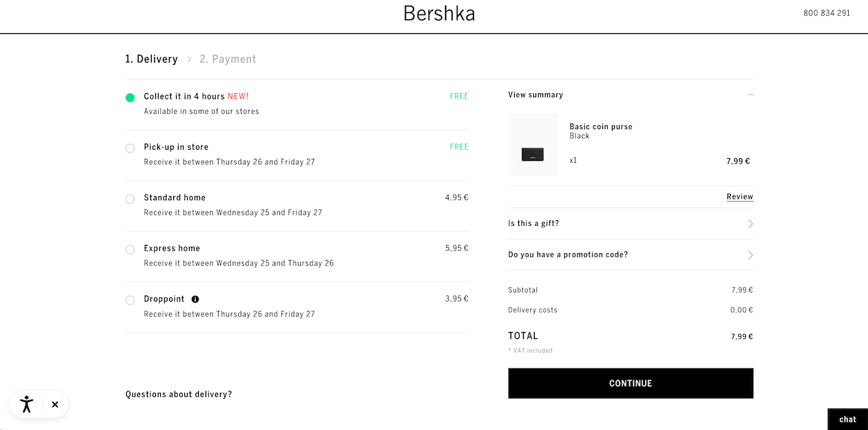Collapse the View summary minus icon
This screenshot has height=430, width=868.
pyautogui.click(x=751, y=95)
